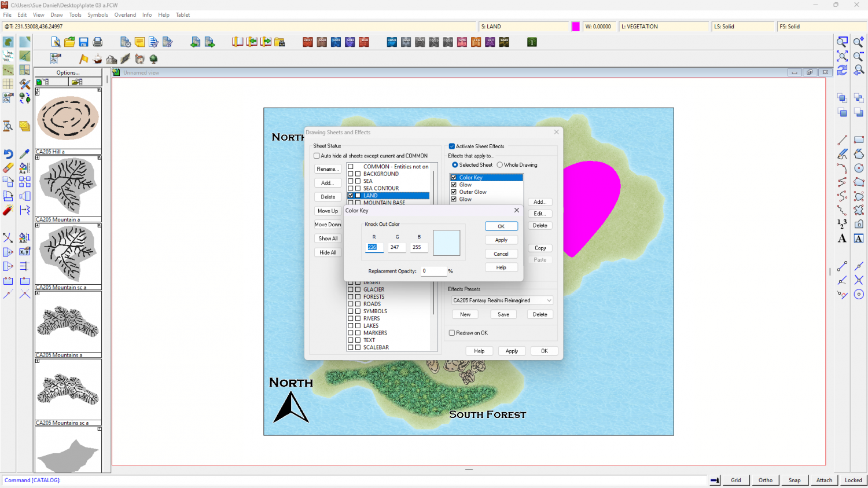This screenshot has width=868, height=488.
Task: Select the Selected Sheet radio button
Action: (x=455, y=165)
